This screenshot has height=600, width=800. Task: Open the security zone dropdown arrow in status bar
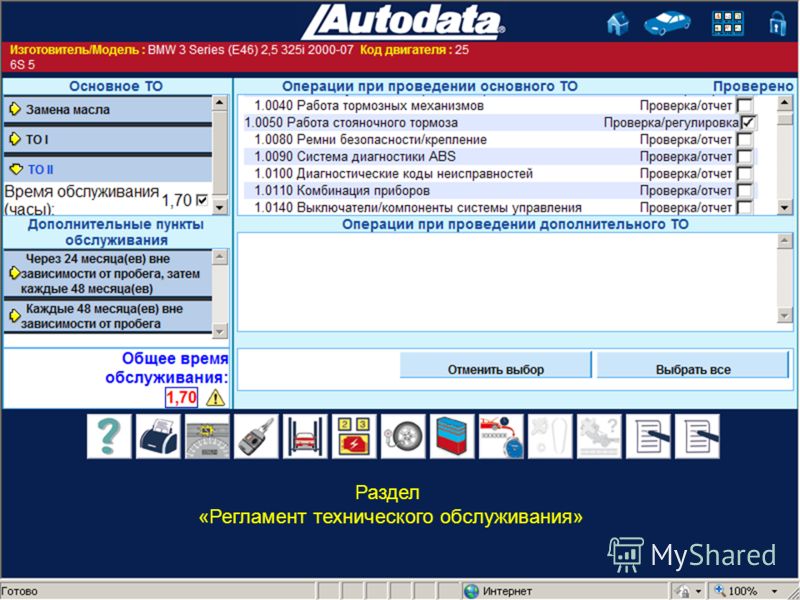pos(699,591)
